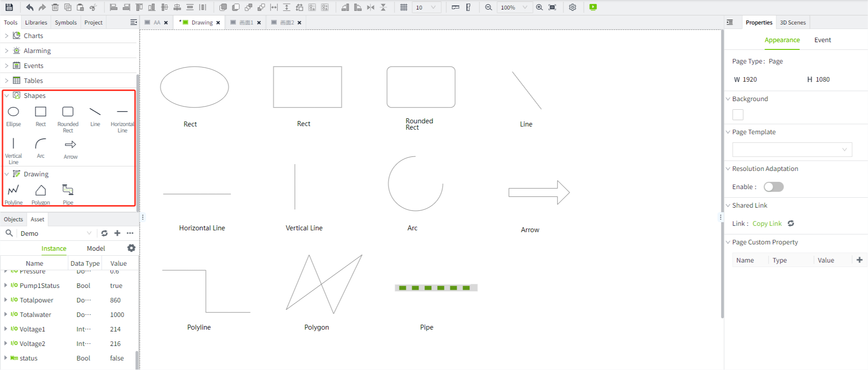
Task: Switch to the Libraries tab
Action: tap(36, 22)
